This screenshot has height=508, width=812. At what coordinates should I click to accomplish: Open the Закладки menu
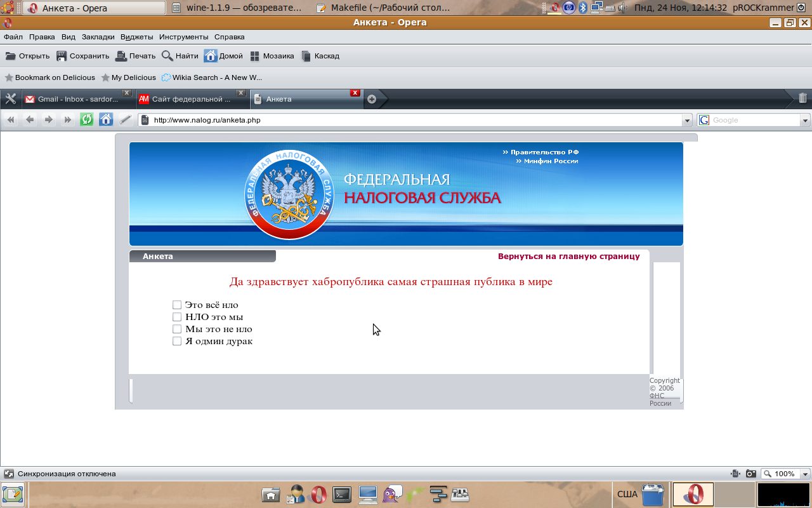click(98, 37)
